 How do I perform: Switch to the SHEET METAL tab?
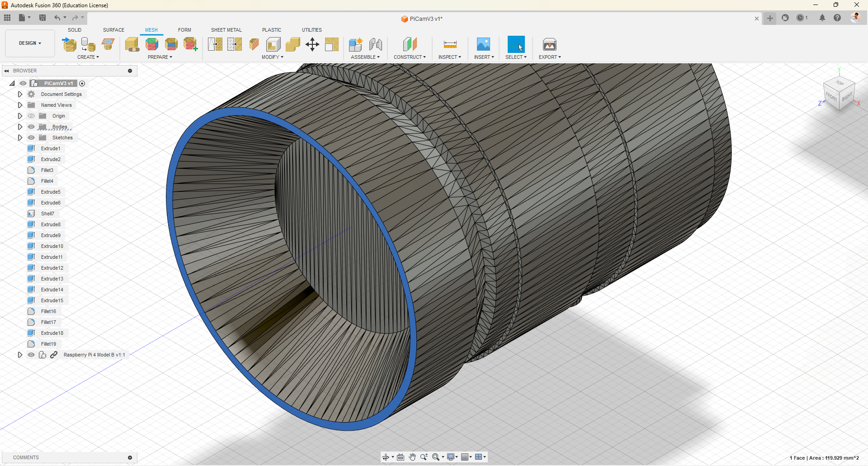tap(226, 30)
